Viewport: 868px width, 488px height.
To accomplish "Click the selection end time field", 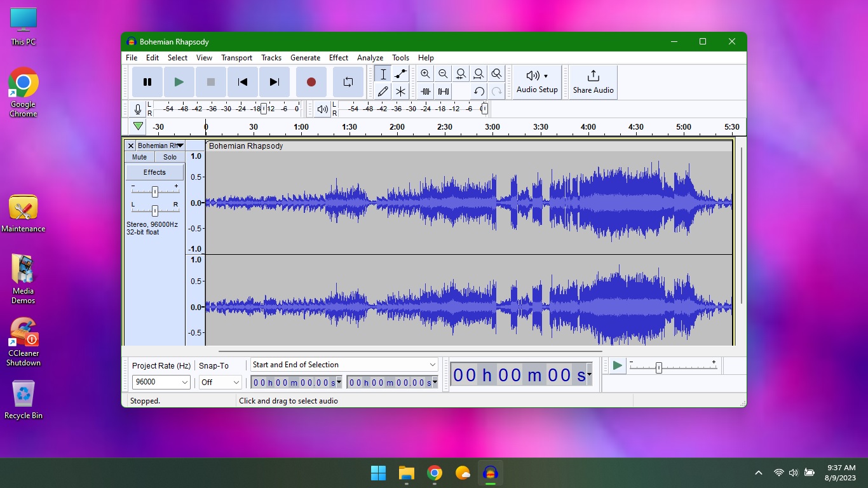I will click(x=390, y=383).
